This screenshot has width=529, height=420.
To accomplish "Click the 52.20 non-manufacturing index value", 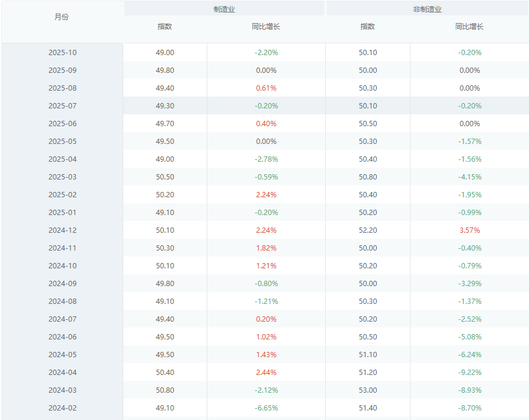I will (x=368, y=230).
